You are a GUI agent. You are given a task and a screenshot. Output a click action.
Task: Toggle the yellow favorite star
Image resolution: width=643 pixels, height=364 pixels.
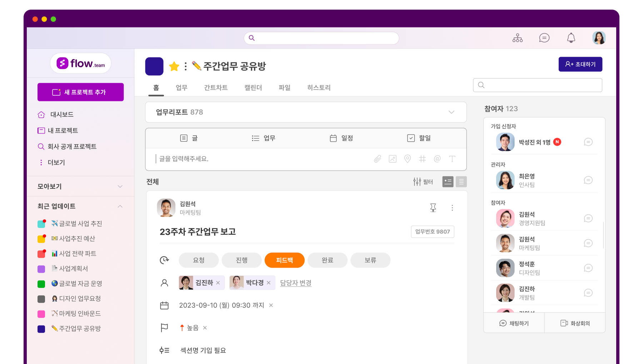[x=174, y=66]
